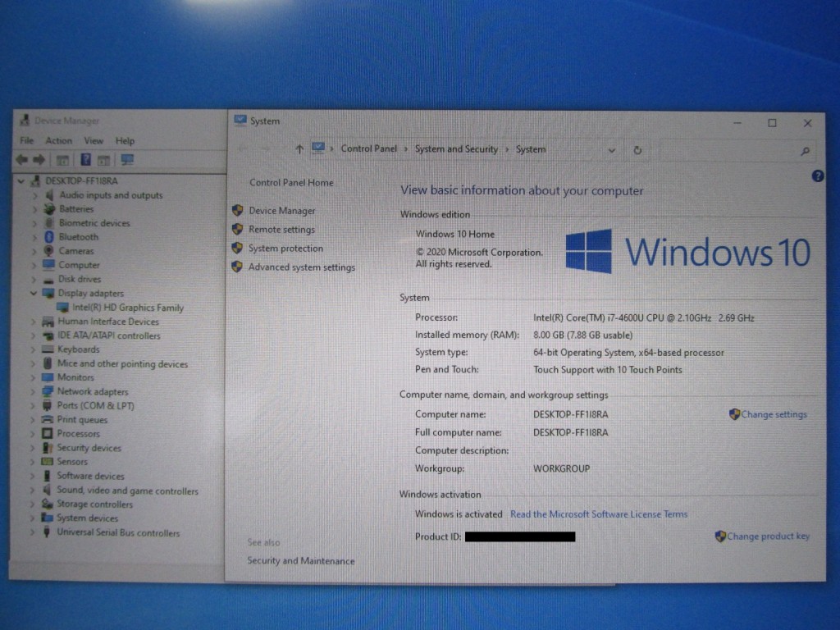Select "IDE ATA/ATAPI controllers" in device tree
Image resolution: width=840 pixels, height=630 pixels.
109,336
